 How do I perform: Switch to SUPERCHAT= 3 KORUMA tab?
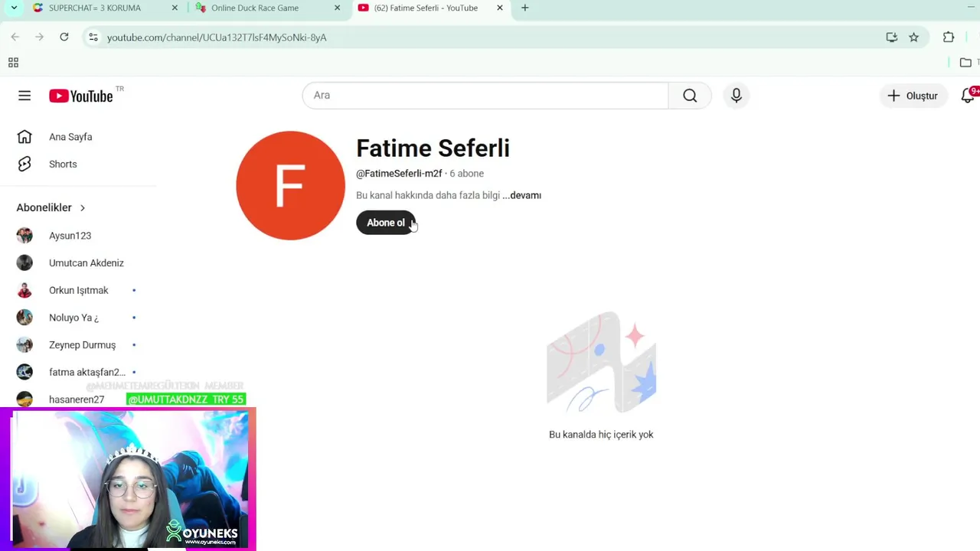pos(103,8)
